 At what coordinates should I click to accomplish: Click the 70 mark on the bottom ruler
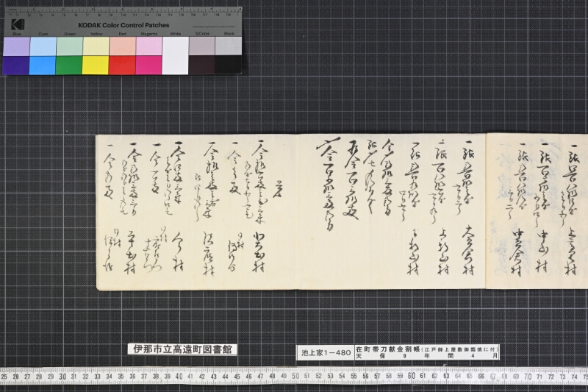528,376
